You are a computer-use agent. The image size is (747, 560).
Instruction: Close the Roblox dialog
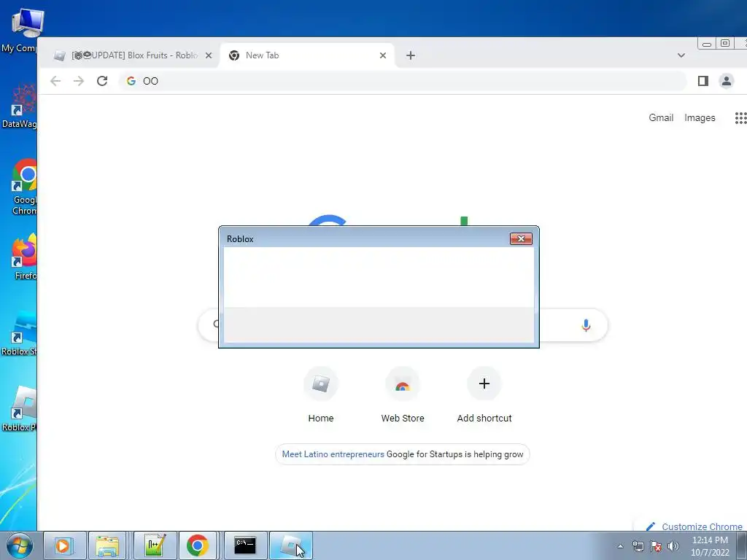(x=521, y=238)
